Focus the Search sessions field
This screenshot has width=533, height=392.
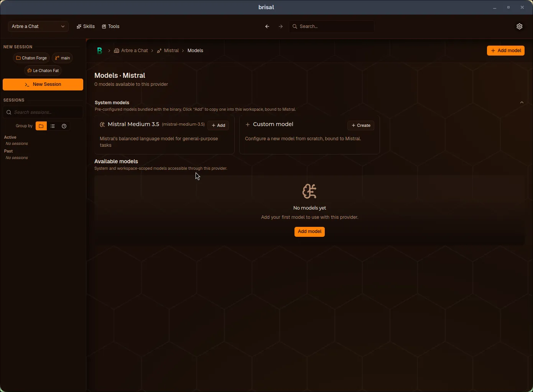pos(43,112)
